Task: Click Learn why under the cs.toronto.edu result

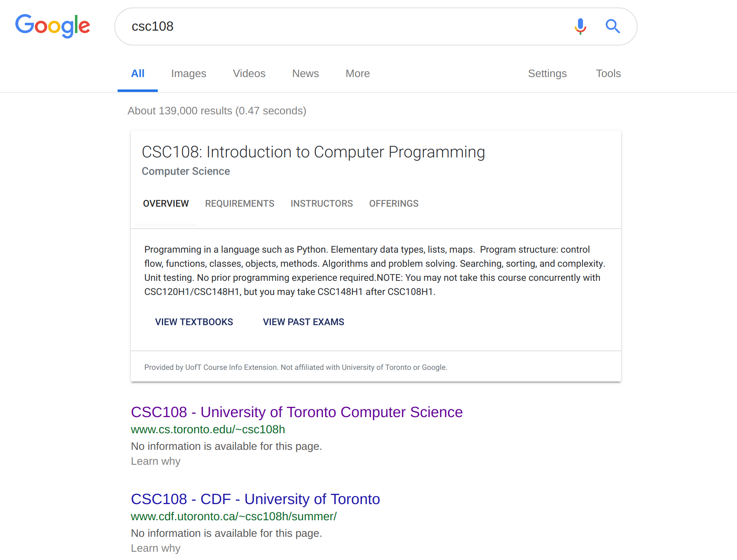Action: pyautogui.click(x=156, y=461)
